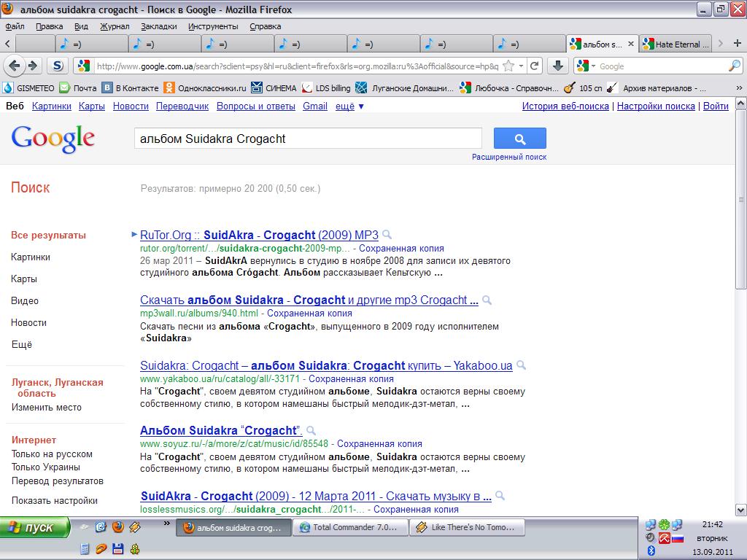Image resolution: width=747 pixels, height=560 pixels.
Task: Open Расширенный поиск link
Action: tap(509, 157)
